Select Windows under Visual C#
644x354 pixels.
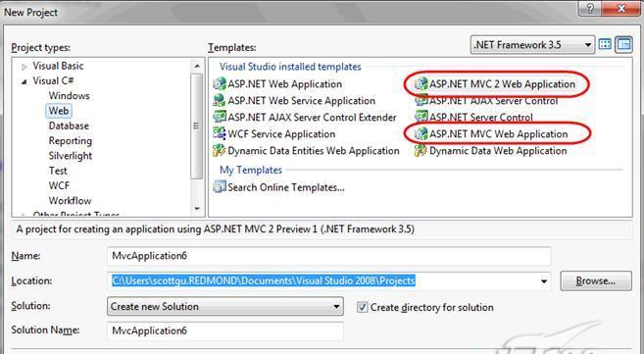tap(69, 96)
